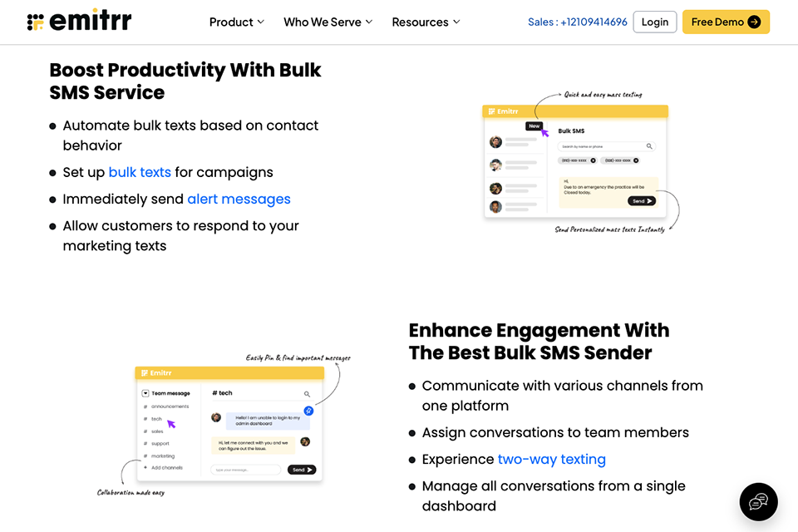Click 'Automate bulk texts based on contact behavior'

(190, 135)
